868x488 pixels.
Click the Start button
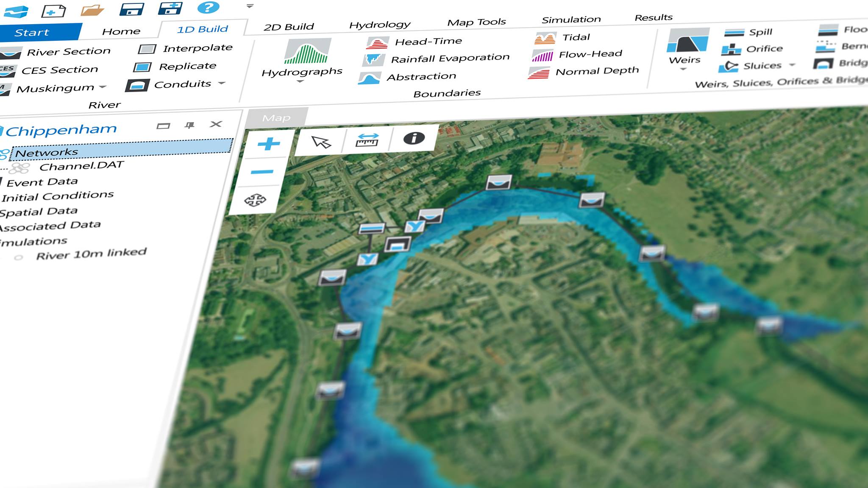click(32, 33)
